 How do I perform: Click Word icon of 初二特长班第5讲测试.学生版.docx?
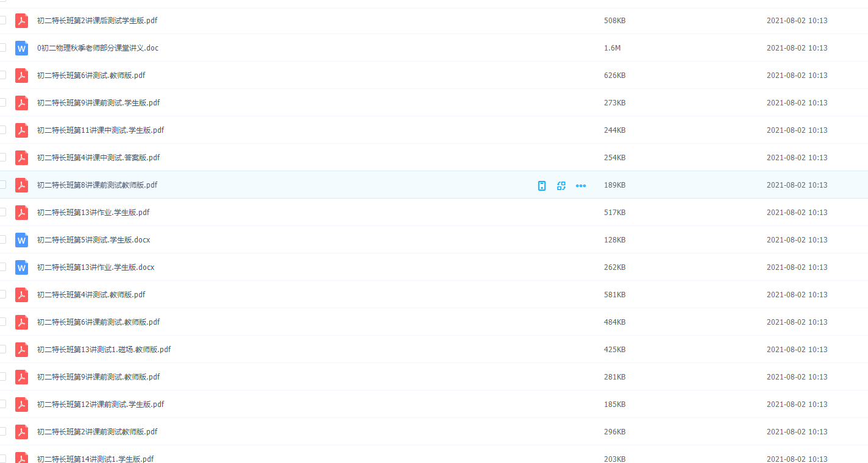coord(22,240)
